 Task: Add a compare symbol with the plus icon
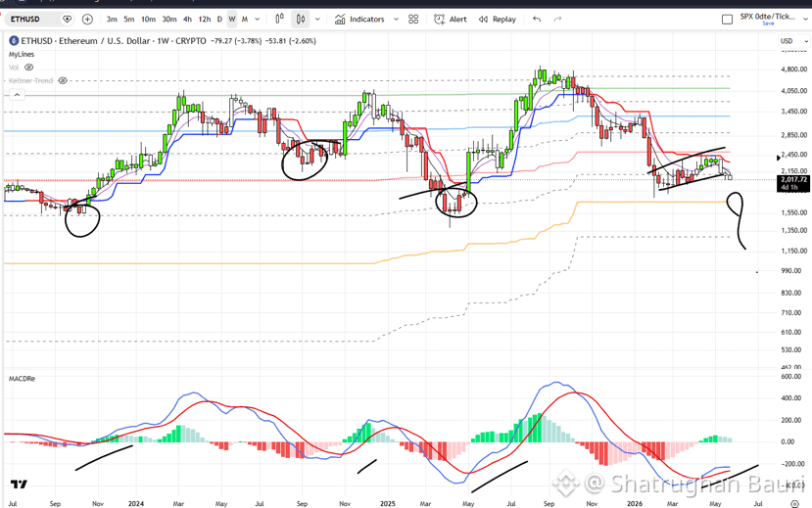tap(87, 20)
